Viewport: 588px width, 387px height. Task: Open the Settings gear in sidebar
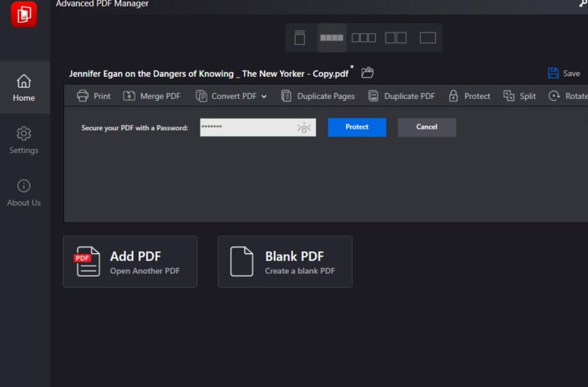[x=24, y=140]
